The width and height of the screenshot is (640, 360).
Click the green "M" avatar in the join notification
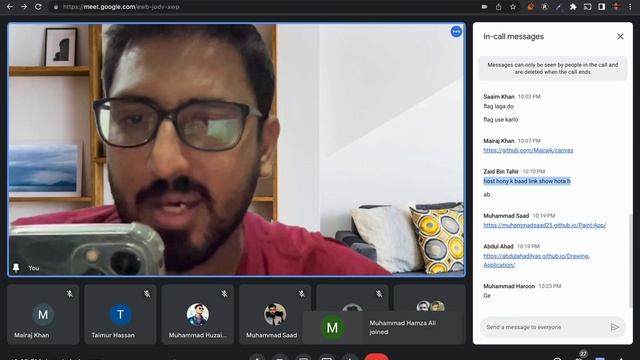(x=332, y=327)
